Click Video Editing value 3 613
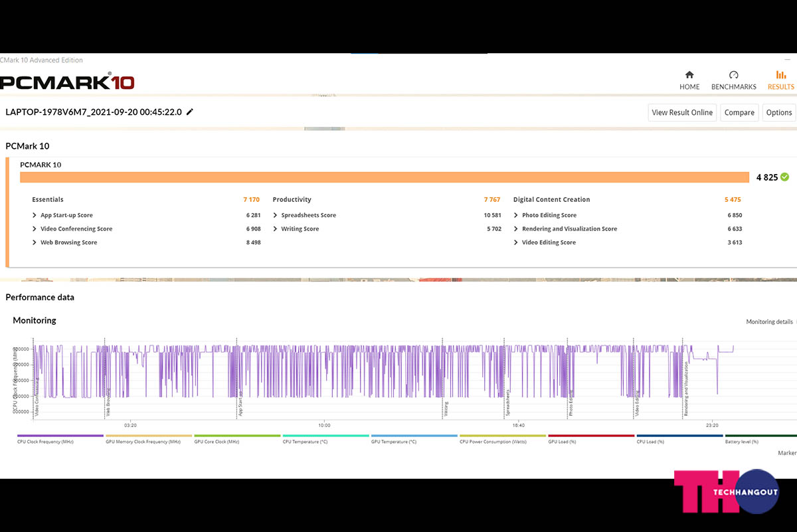797x532 pixels. (735, 242)
